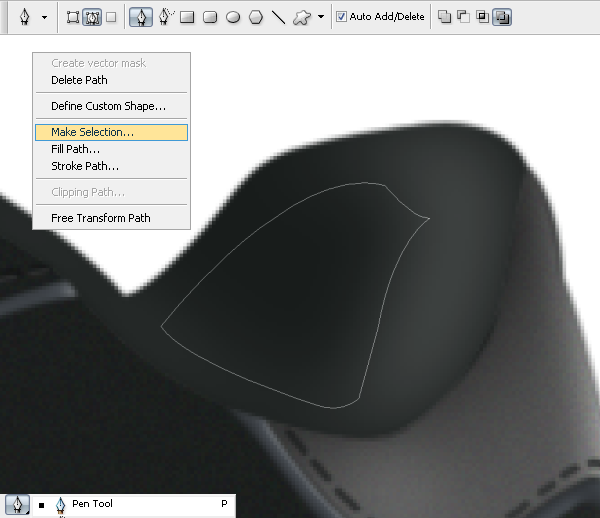
Task: Choose the Pen tool in options bar
Action: pos(141,17)
